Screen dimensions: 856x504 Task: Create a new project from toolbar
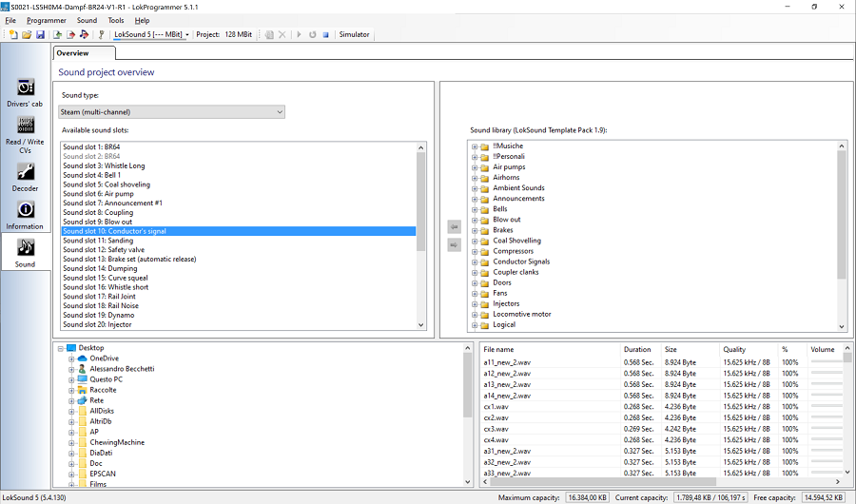tap(12, 35)
